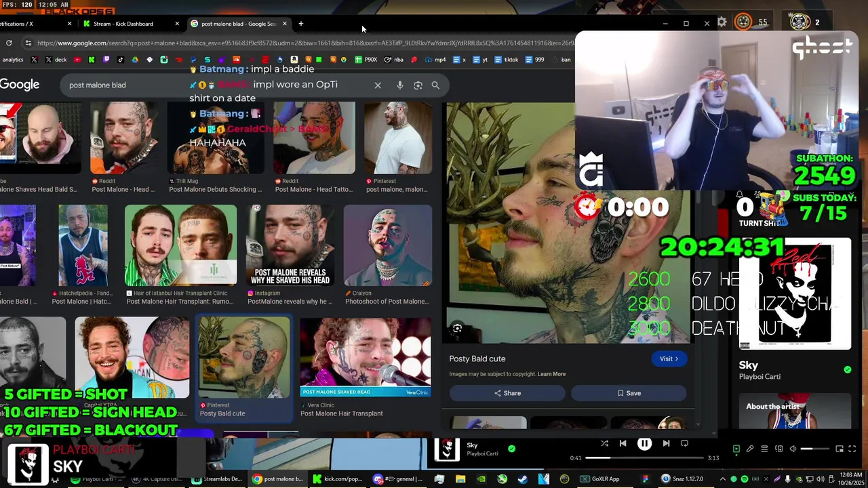
Task: Open the Learn More copyright link
Action: pyautogui.click(x=551, y=374)
